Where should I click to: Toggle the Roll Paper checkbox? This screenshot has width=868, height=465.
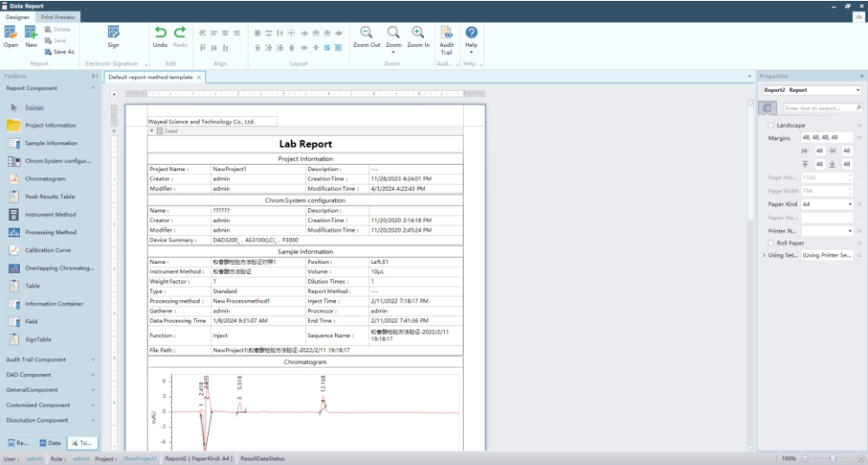point(771,242)
